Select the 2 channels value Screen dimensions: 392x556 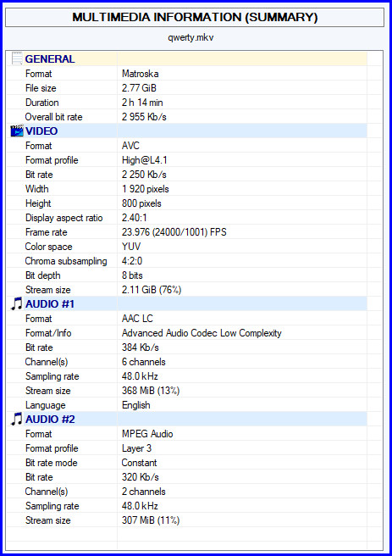pyautogui.click(x=144, y=492)
